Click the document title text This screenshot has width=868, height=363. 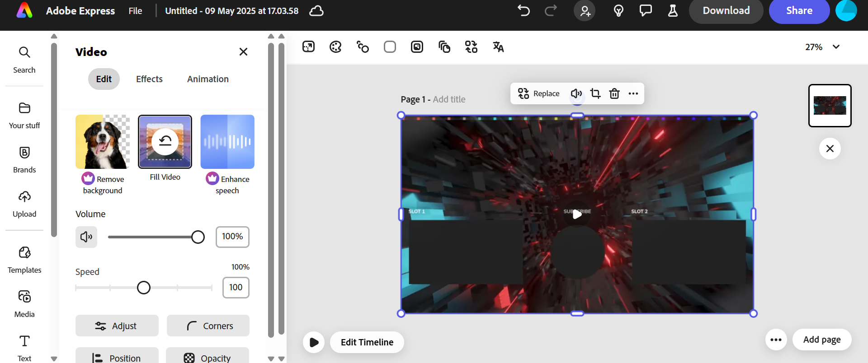coord(232,11)
